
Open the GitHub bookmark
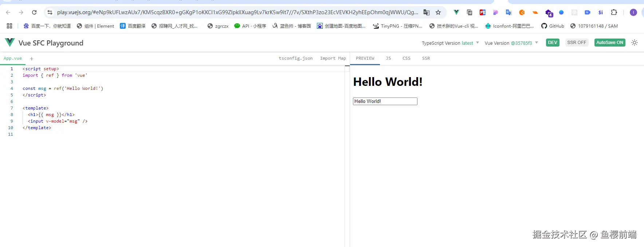point(553,26)
